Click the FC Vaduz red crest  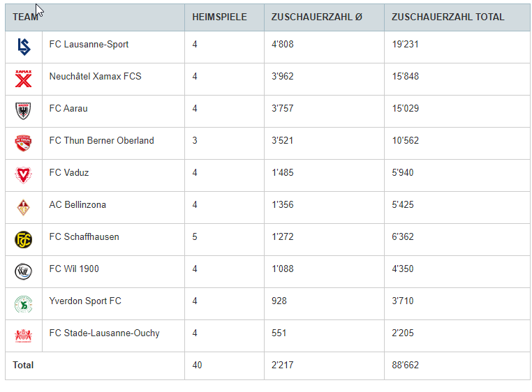point(24,175)
